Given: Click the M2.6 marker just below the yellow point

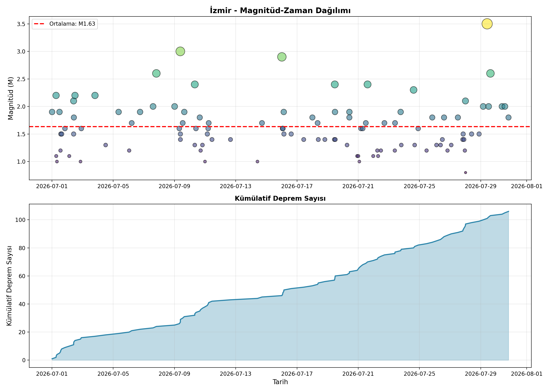Looking at the screenshot, I should (490, 73).
